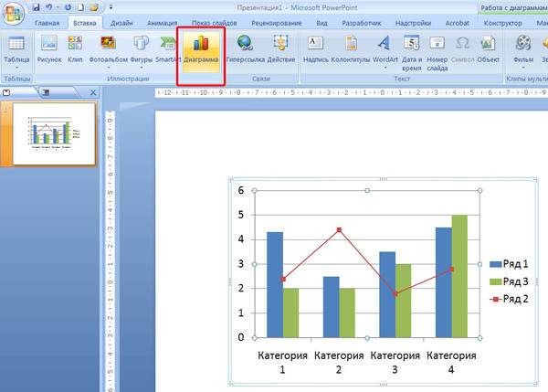The height and width of the screenshot is (392, 548).
Task: Click the Office button logo
Action: click(13, 13)
